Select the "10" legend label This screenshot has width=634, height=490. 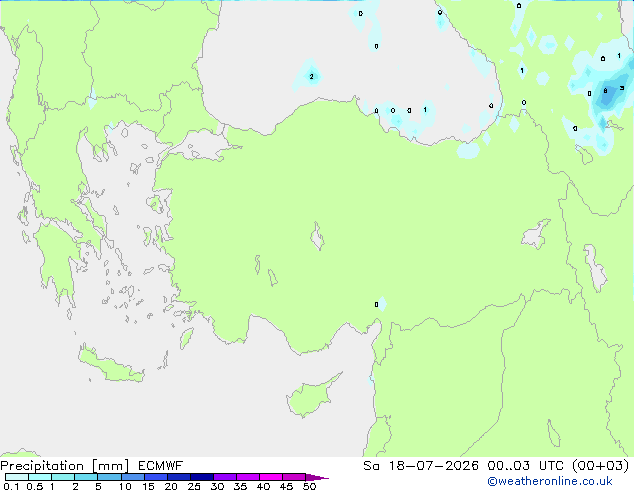(x=125, y=486)
